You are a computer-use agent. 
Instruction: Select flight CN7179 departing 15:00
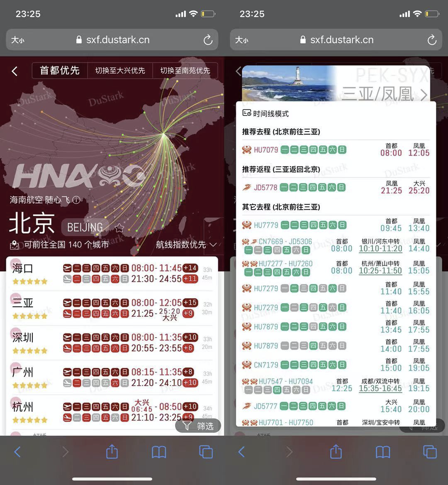pos(336,365)
